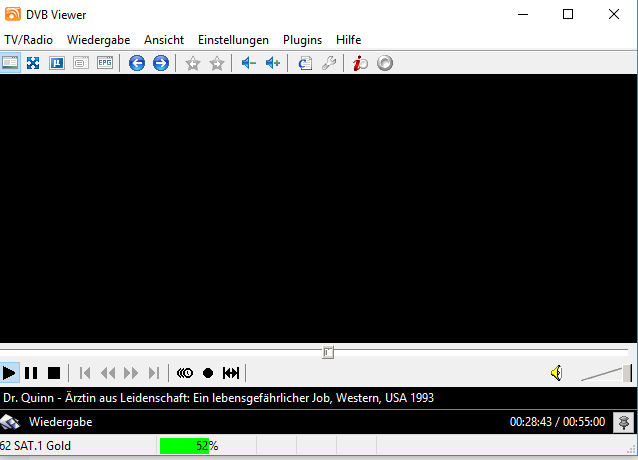The image size is (638, 460).
Task: Stop playback with the square button
Action: coord(54,373)
